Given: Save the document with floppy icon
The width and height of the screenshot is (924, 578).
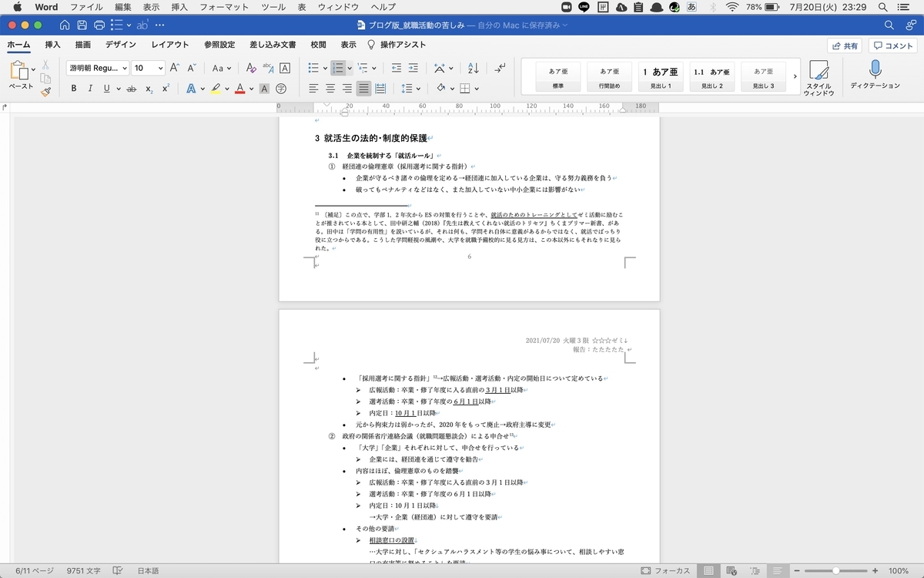Looking at the screenshot, I should (x=82, y=25).
